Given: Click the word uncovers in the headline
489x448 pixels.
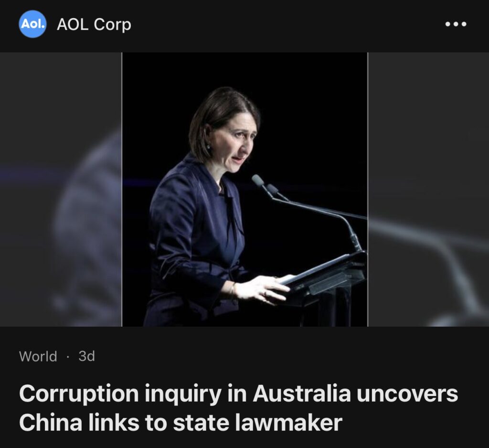Looking at the screenshot, I should pos(407,394).
